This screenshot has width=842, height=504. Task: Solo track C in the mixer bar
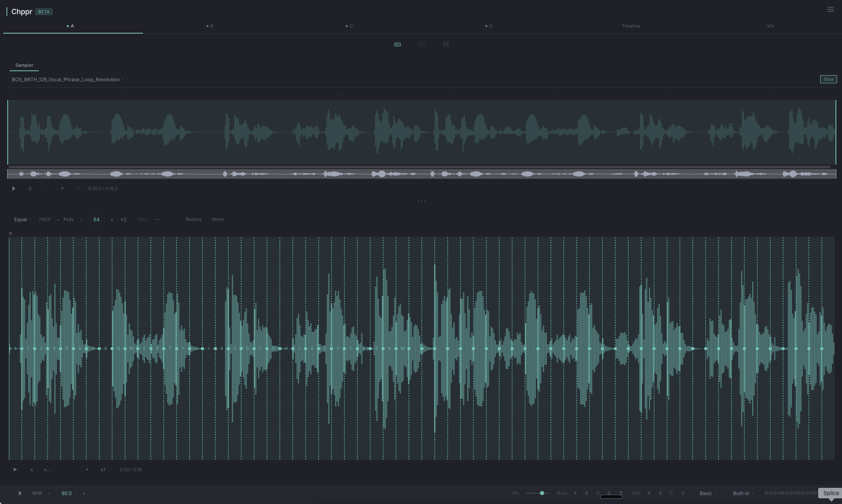click(672, 493)
